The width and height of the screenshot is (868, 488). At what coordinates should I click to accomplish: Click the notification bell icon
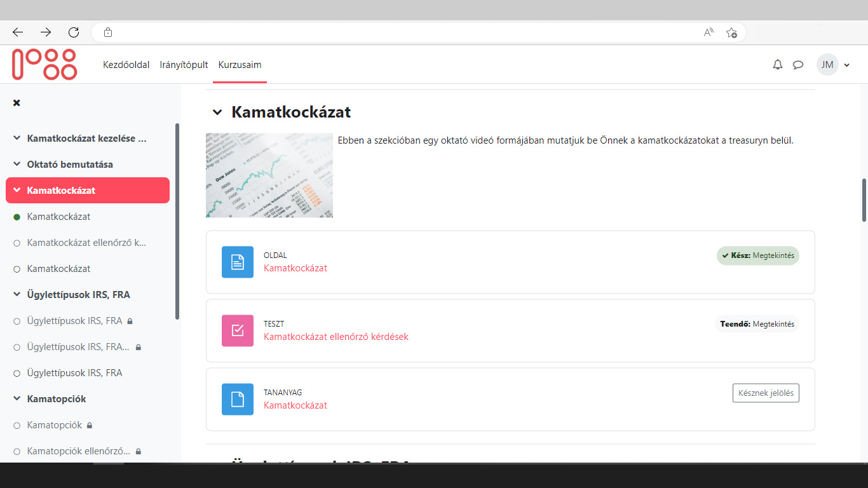coord(777,64)
